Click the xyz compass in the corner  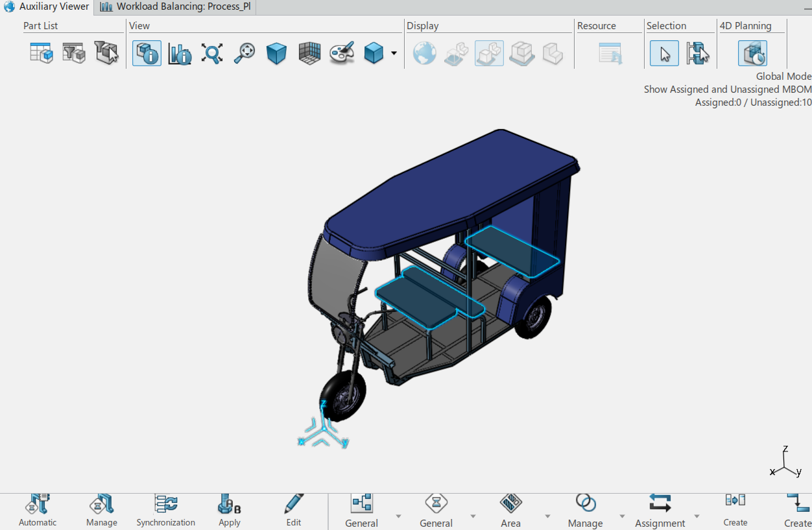(786, 463)
